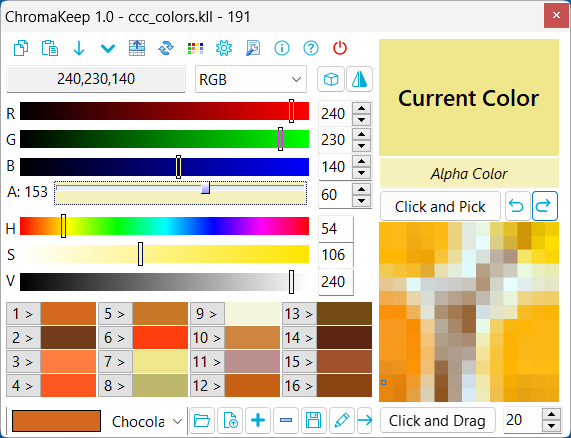Click the slot 7 > button
Viewport: 571px width, 438px height.
coord(115,362)
